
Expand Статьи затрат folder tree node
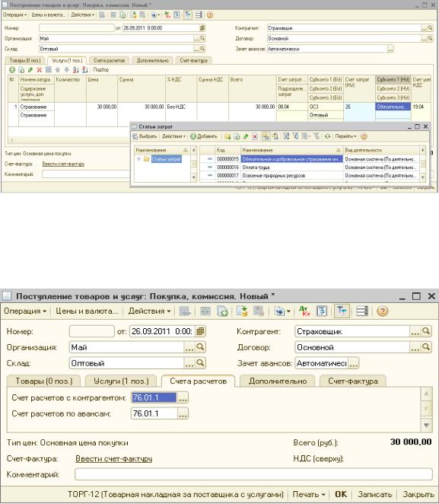[138, 159]
